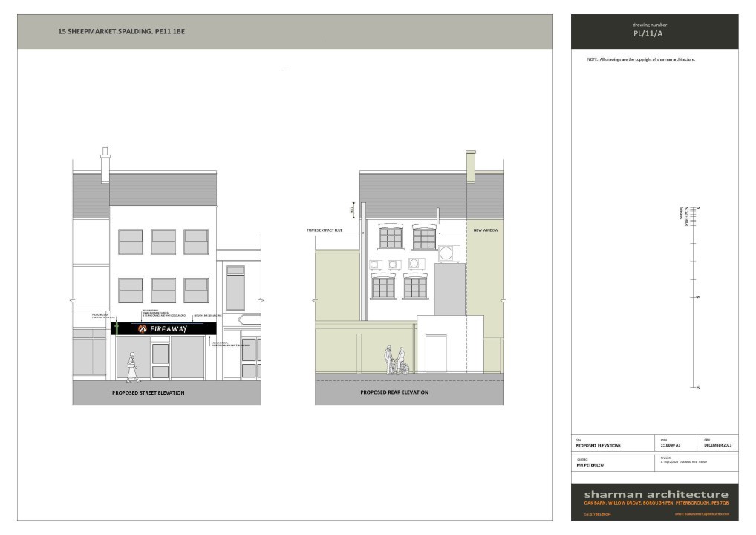Click the direction arrow sign on the neighbouring building
756x535 pixels.
249,320
